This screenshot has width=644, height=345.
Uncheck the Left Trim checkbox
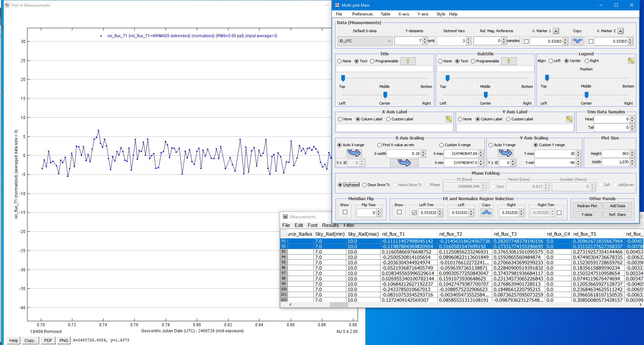[414, 213]
